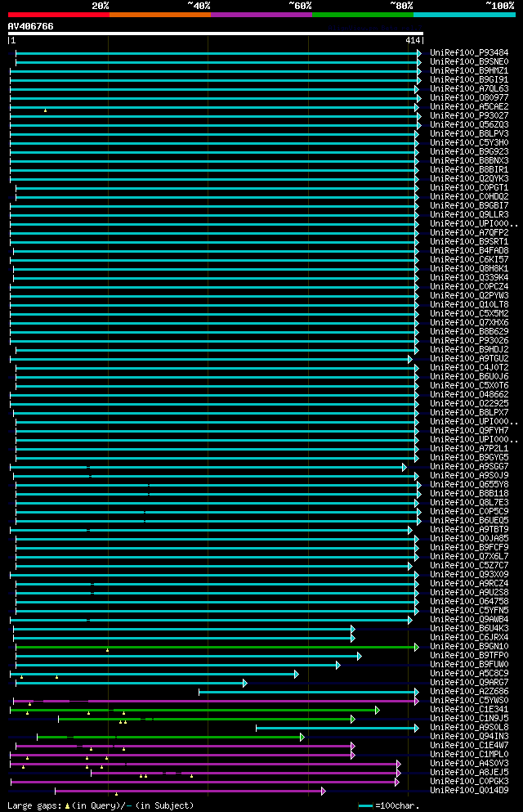Select the UniRef100_C0PGK3 label
523x812 pixels.
pos(469,782)
